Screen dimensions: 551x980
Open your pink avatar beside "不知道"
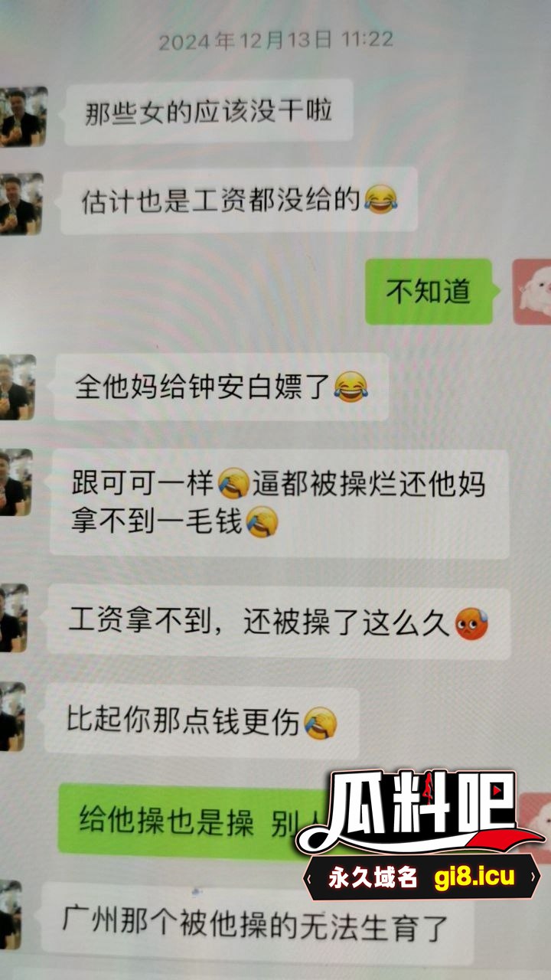pos(532,292)
